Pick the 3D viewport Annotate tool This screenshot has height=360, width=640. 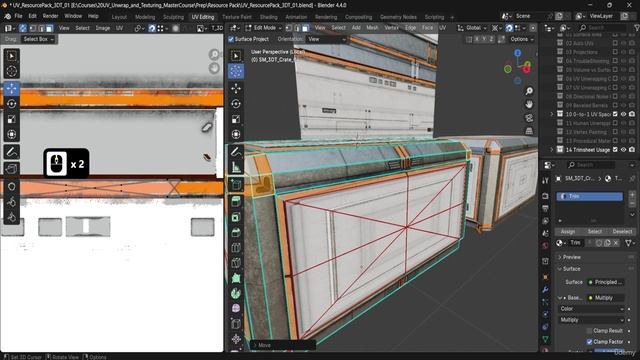tap(236, 152)
